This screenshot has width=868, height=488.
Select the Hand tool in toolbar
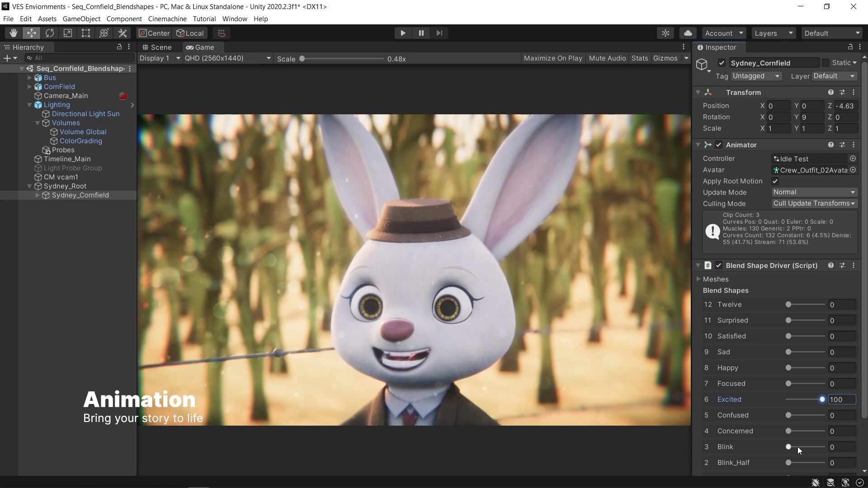click(14, 33)
